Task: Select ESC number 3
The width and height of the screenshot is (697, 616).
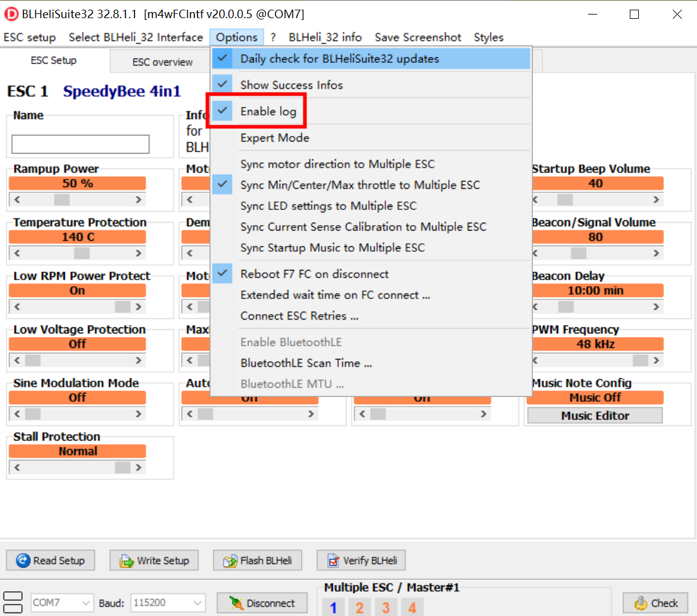Action: point(386,607)
